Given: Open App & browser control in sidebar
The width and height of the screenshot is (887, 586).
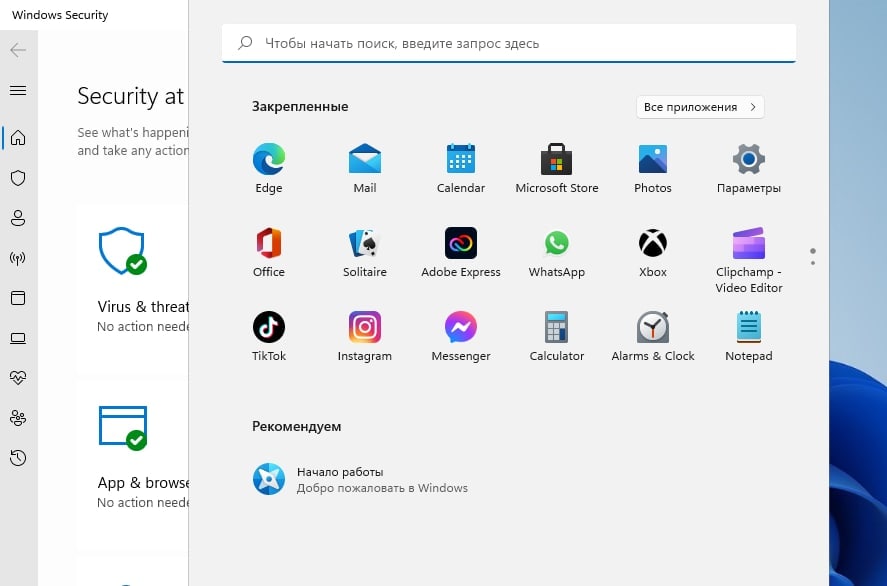Looking at the screenshot, I should (x=18, y=298).
